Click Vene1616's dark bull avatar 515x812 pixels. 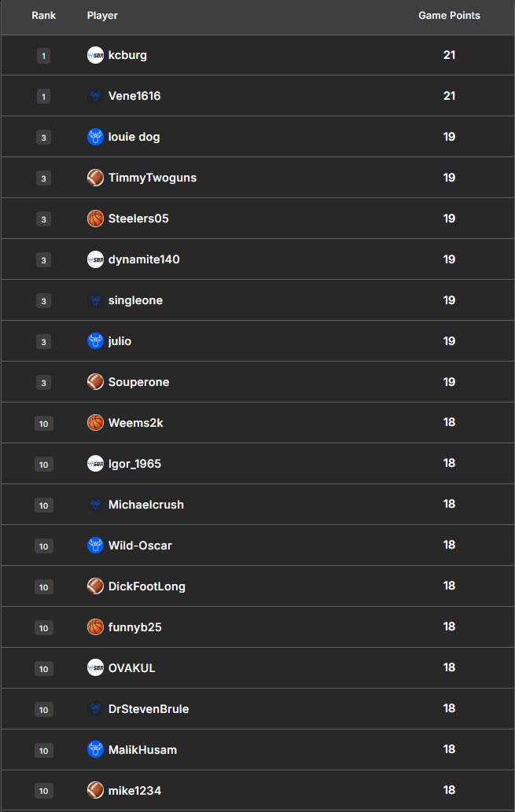(95, 96)
